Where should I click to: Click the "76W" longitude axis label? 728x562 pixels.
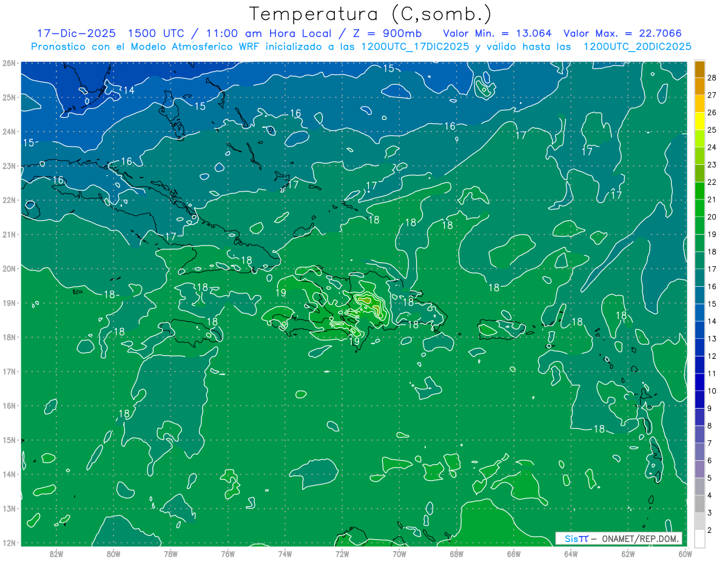(x=227, y=554)
